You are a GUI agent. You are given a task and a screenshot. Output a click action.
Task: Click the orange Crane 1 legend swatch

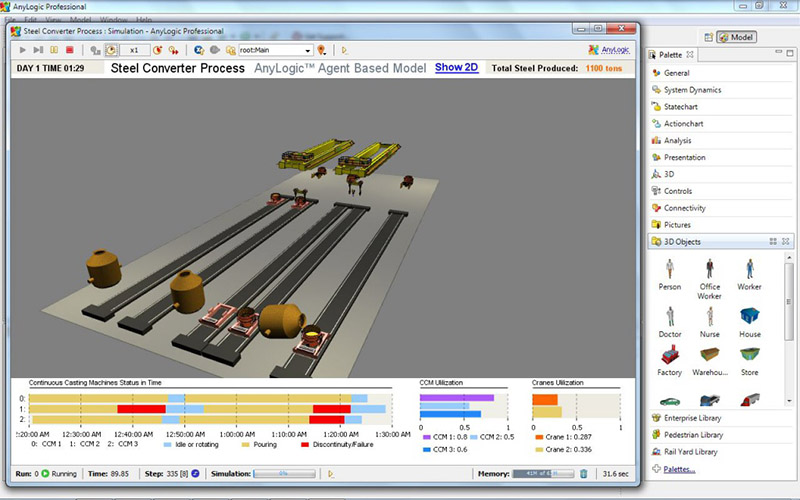[x=539, y=437]
